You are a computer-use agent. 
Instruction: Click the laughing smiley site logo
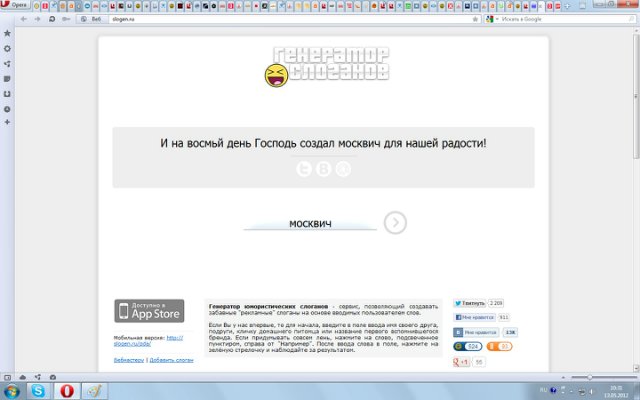click(x=275, y=73)
